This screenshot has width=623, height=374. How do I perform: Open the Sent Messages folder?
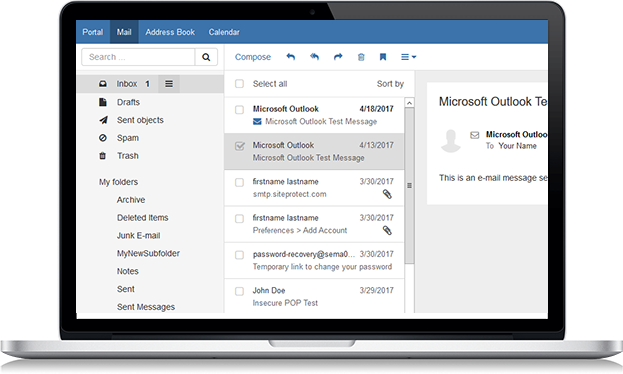coord(146,307)
